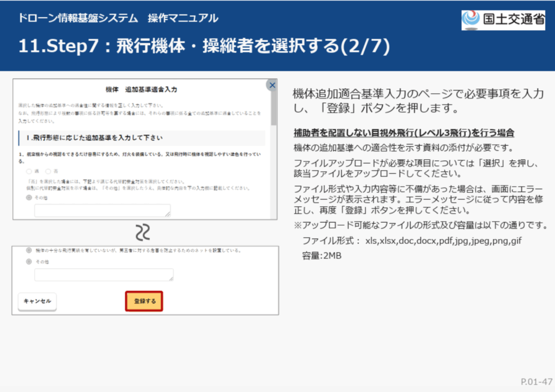Image resolution: width=555 pixels, height=392 pixels.
Task: Click the text box above the 登録する button
Action: (x=104, y=275)
